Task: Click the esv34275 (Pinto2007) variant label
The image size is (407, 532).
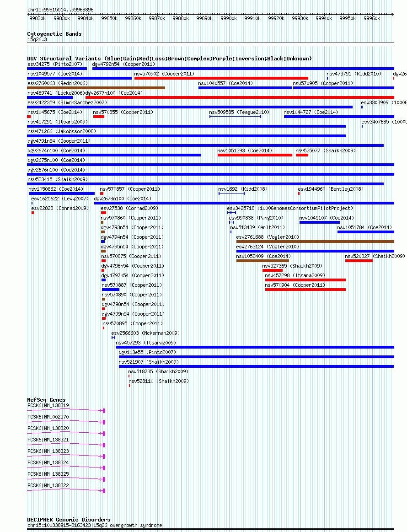Action: (55, 64)
